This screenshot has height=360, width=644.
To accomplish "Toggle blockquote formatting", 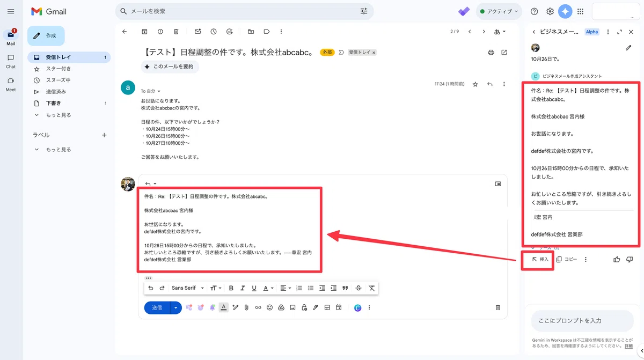I will click(x=345, y=288).
